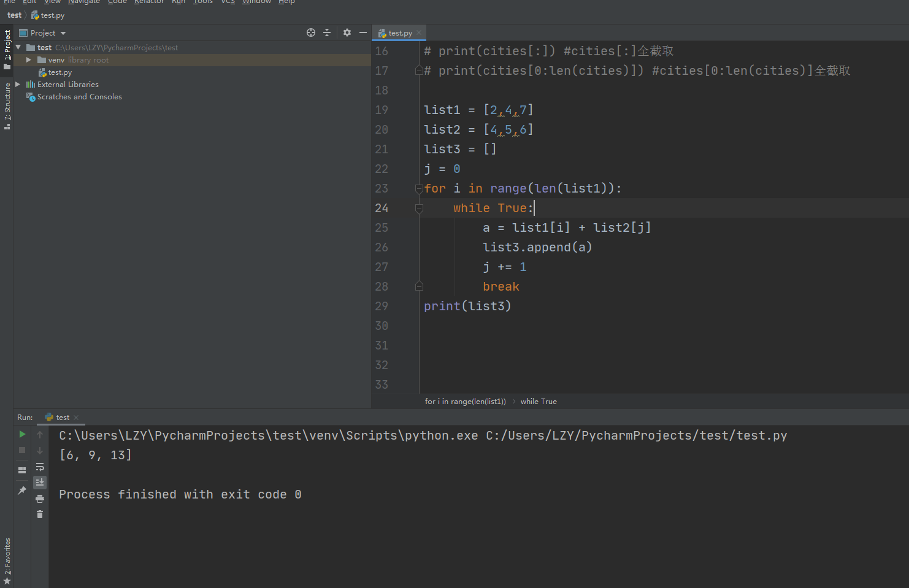Click the fold end marker at line 28
This screenshot has width=909, height=588.
click(419, 286)
